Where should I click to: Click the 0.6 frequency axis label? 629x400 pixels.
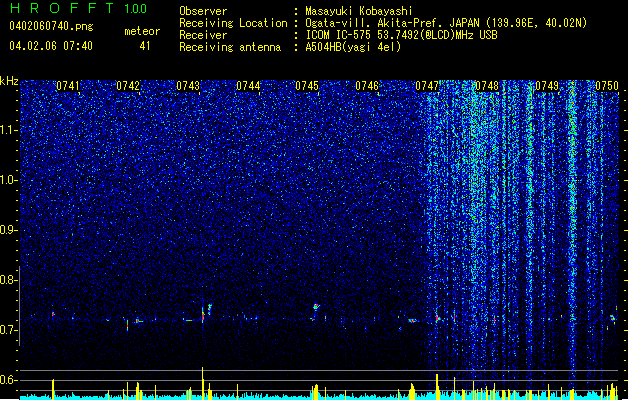click(x=9, y=380)
